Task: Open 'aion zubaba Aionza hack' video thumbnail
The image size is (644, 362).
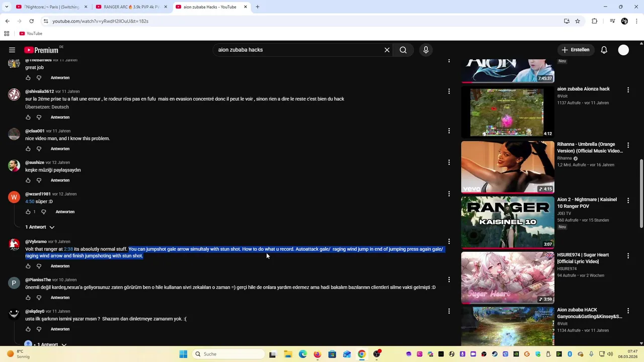Action: (x=508, y=112)
